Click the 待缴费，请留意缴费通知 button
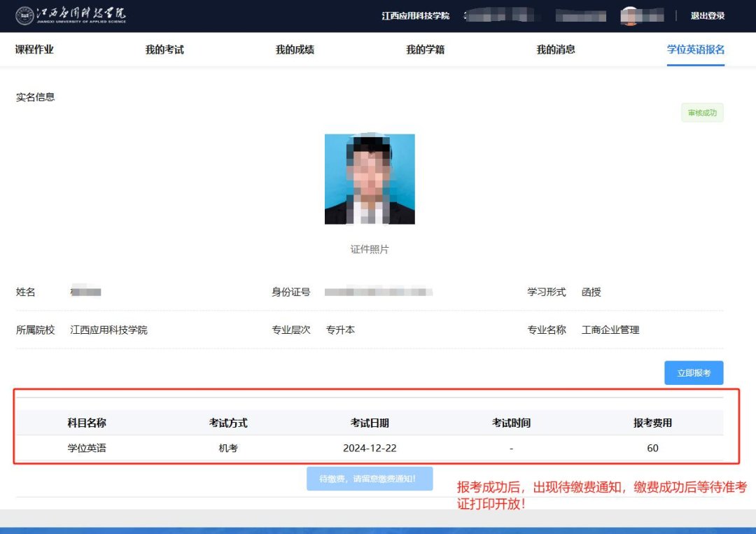Screen dimensions: 756x534 pyautogui.click(x=370, y=477)
